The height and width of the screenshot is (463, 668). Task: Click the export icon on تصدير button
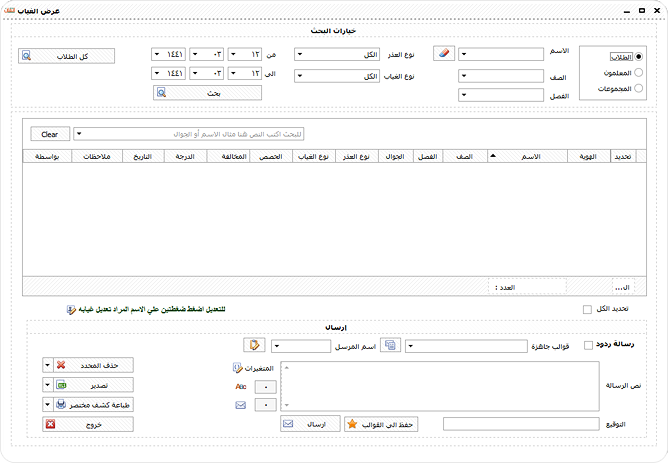61,385
